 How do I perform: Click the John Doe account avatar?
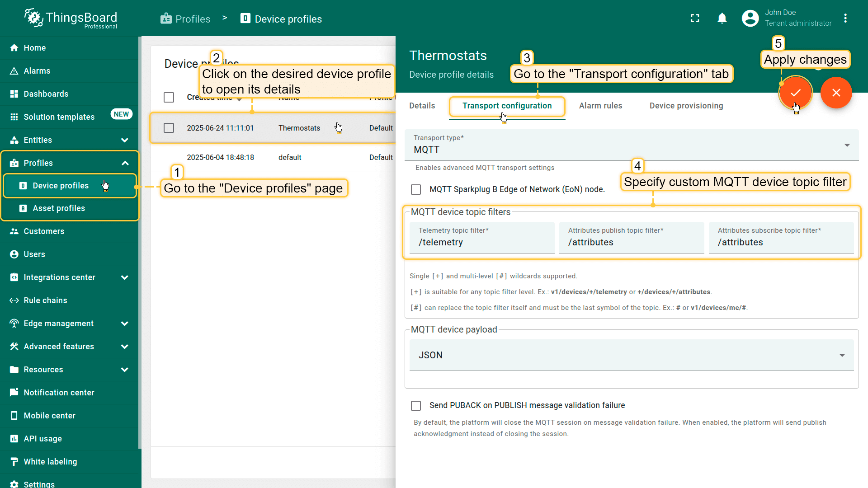click(x=750, y=18)
